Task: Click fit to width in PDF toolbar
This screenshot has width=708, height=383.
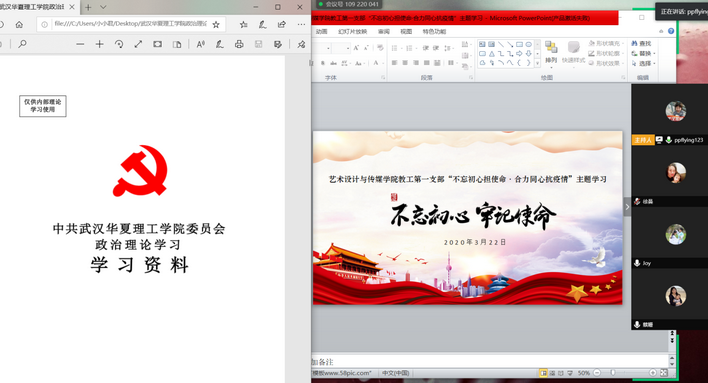Action: [x=157, y=44]
